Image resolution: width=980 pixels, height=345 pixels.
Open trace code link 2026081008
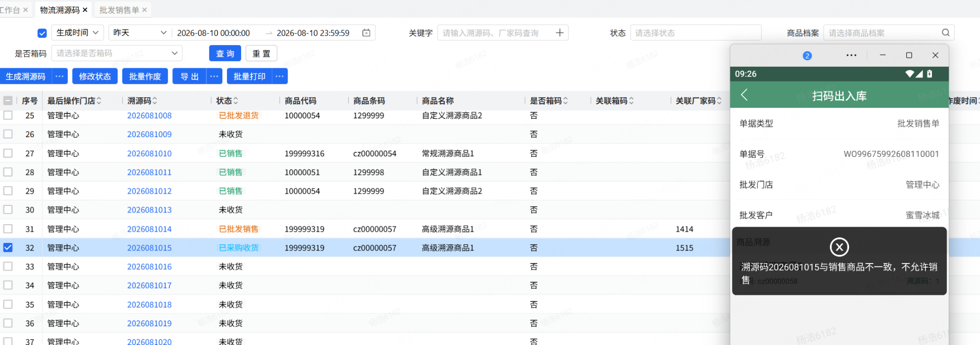[x=150, y=115]
